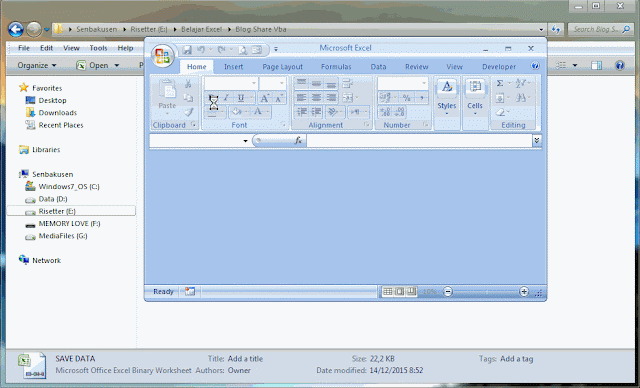The image size is (640, 388).
Task: Select Page Layout view in status bar
Action: coord(400,291)
